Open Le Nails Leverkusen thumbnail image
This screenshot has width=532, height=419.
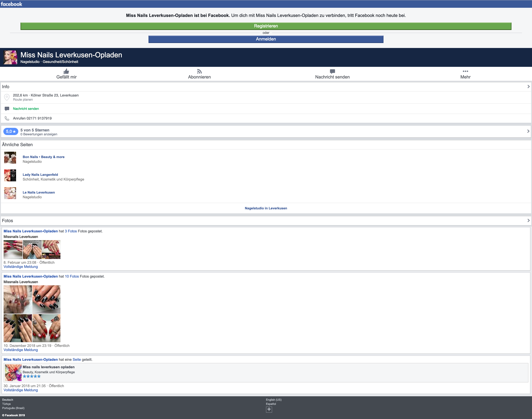pos(10,193)
